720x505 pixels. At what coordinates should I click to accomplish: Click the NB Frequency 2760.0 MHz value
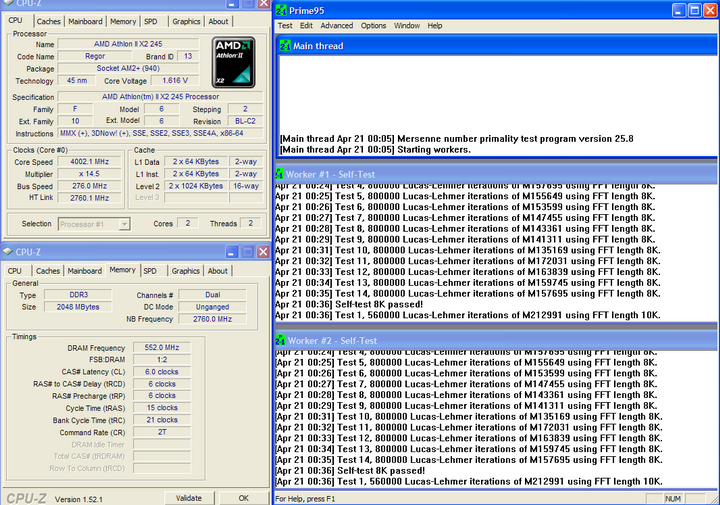(x=212, y=319)
